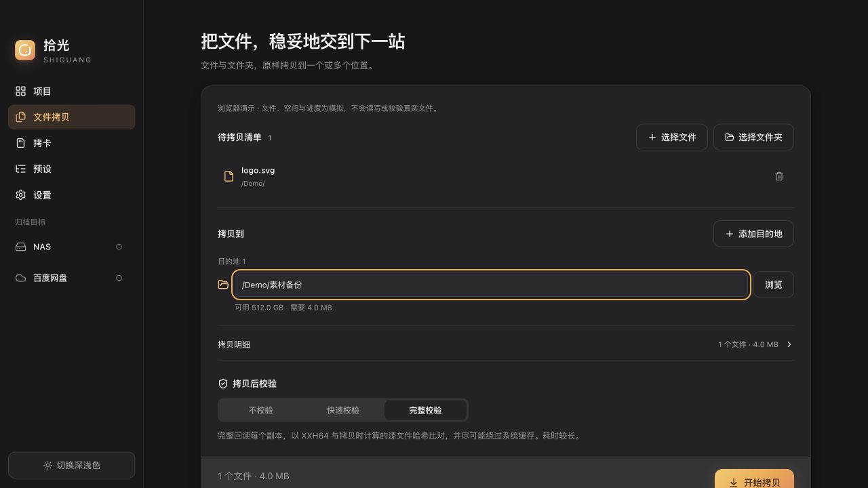Screen dimensions: 868x488
Task: Click the 选择文件夹 button
Action: click(x=753, y=137)
